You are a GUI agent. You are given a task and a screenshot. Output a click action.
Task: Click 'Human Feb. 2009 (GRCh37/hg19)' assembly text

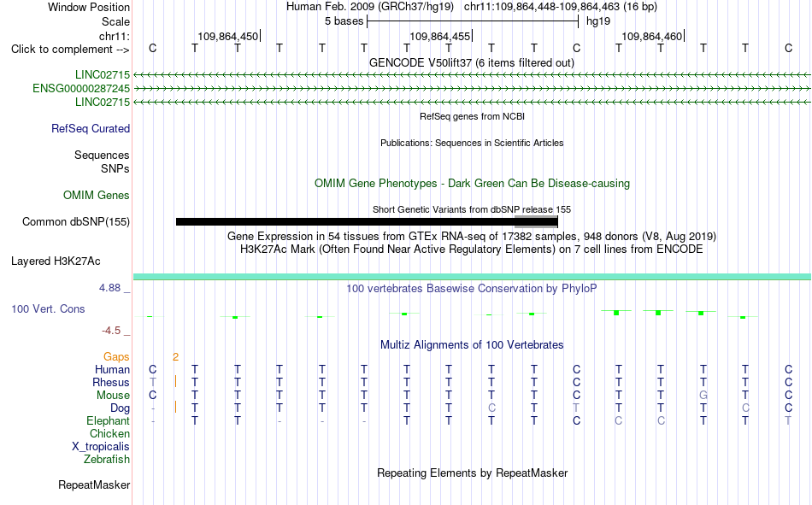[370, 7]
